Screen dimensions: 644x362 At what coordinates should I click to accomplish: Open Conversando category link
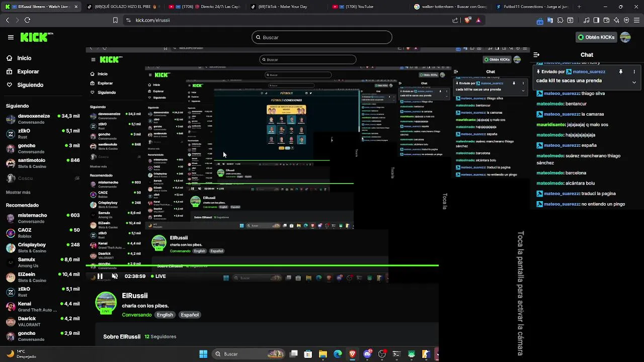[x=137, y=315]
